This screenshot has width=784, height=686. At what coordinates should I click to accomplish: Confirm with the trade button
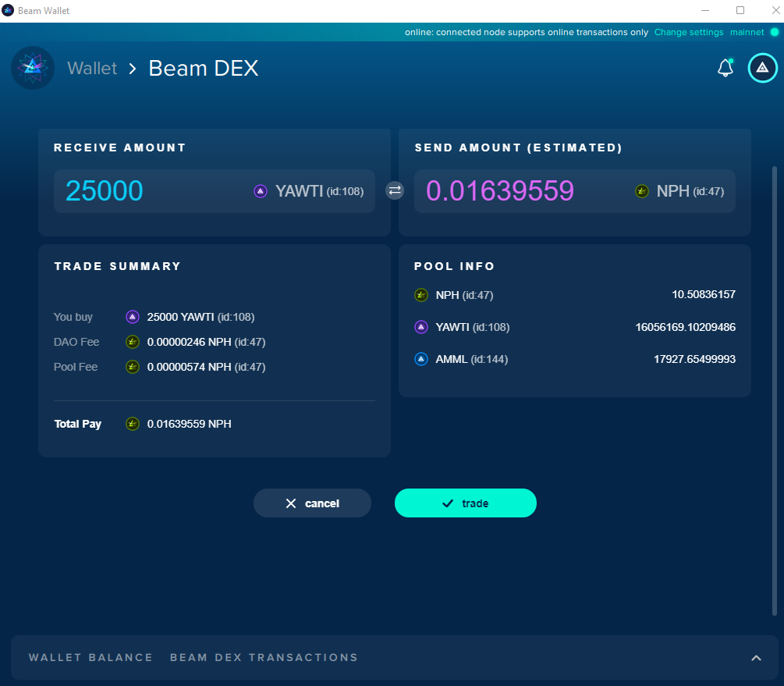[466, 503]
